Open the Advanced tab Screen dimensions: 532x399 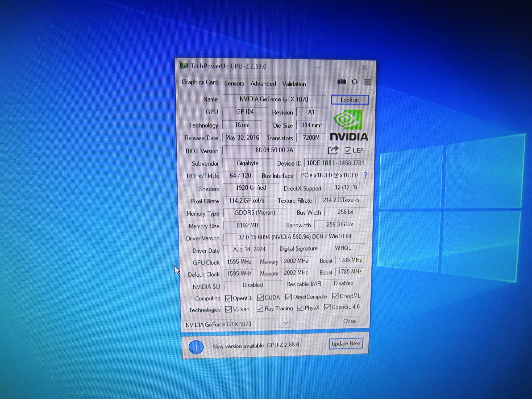263,84
